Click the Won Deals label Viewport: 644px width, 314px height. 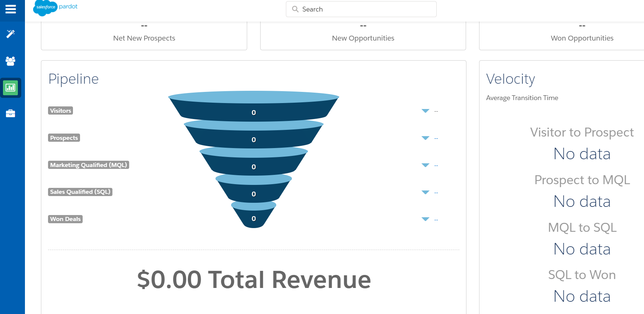[65, 219]
